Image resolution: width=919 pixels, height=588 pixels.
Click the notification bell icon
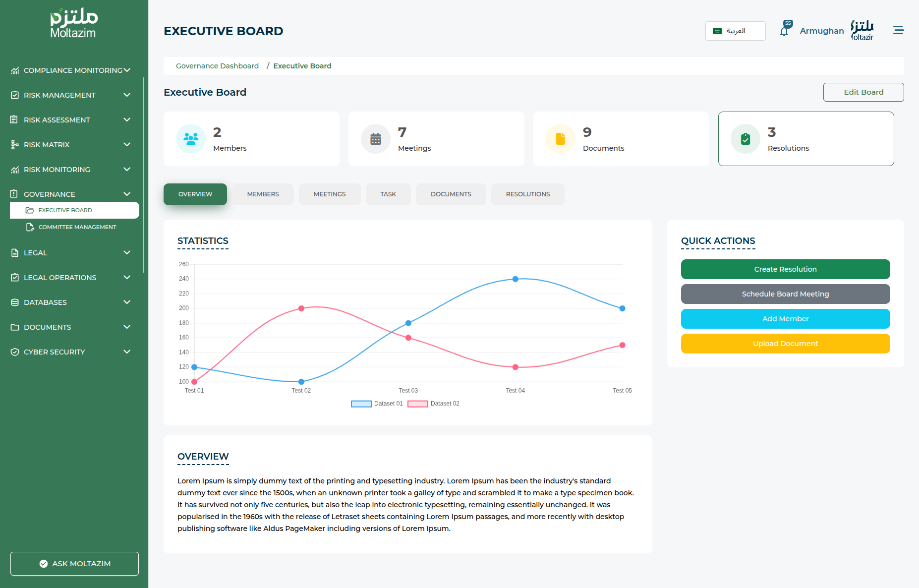coord(784,31)
